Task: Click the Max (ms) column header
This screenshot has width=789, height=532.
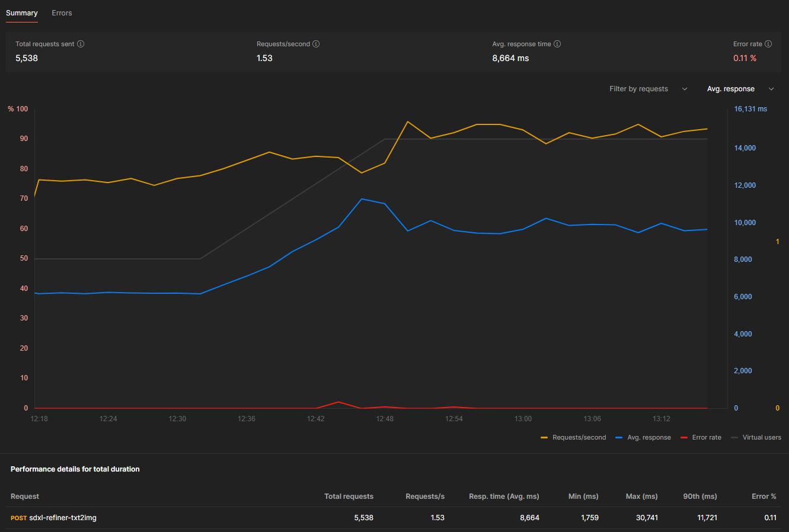Action: pos(642,496)
